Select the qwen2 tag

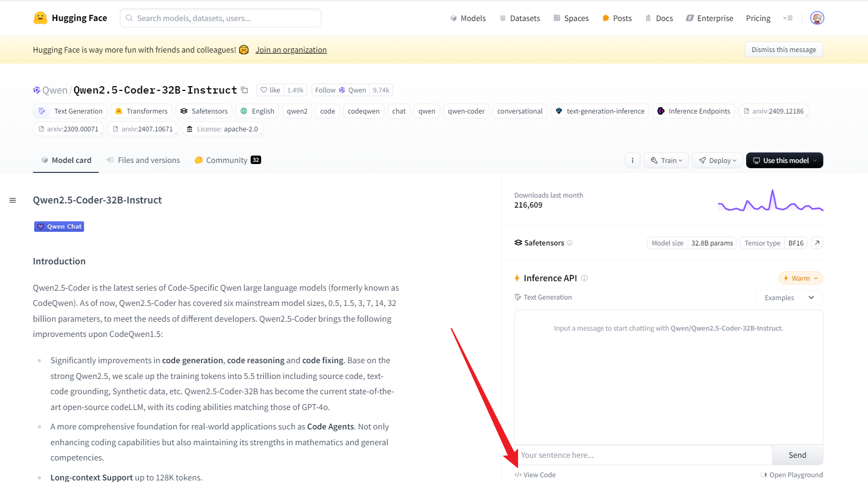[297, 111]
